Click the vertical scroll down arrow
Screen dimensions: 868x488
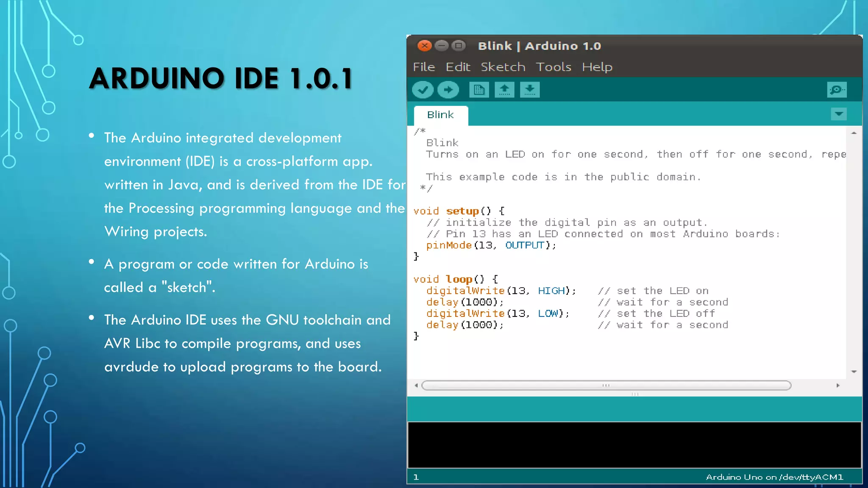pos(854,372)
